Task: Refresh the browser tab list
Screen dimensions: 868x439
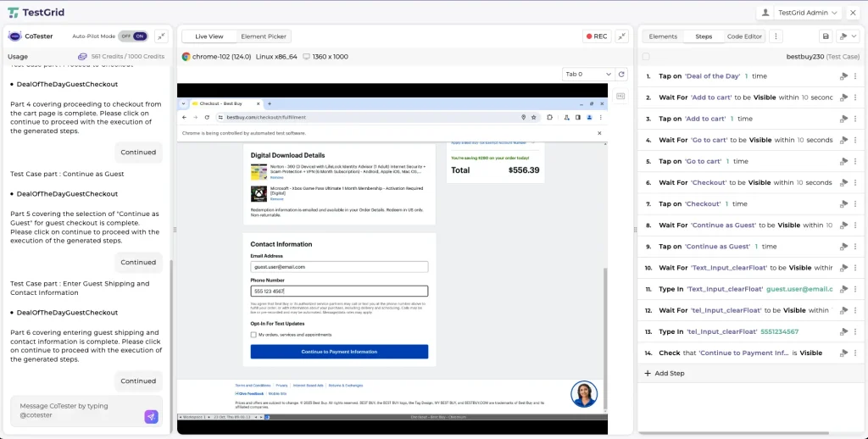Action: (621, 75)
